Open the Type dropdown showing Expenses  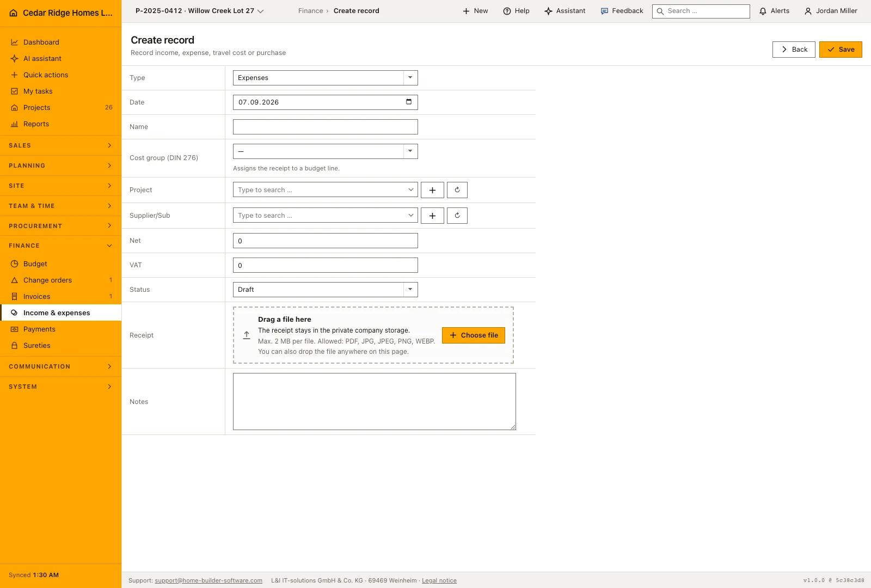coord(326,78)
